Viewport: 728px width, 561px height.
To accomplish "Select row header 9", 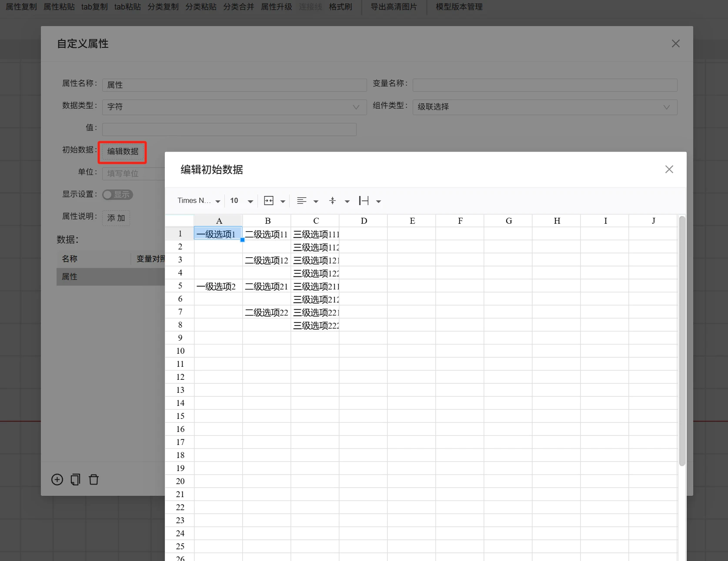I will click(180, 338).
